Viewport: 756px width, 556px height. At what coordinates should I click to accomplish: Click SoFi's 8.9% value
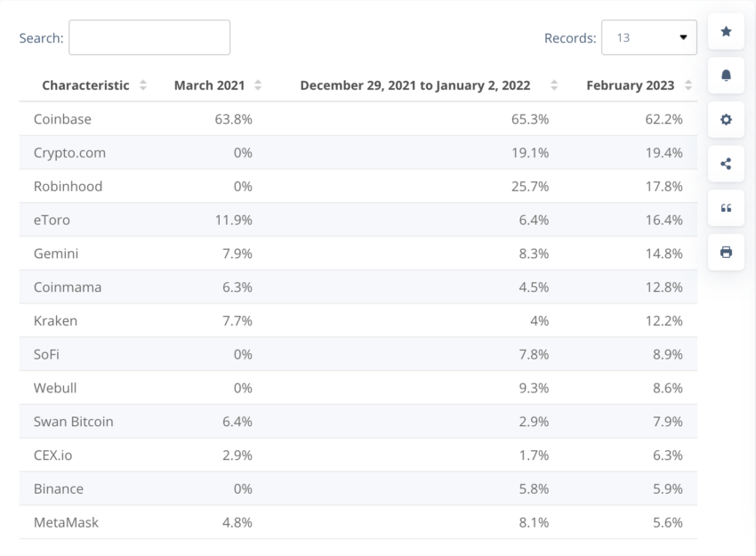pos(668,354)
